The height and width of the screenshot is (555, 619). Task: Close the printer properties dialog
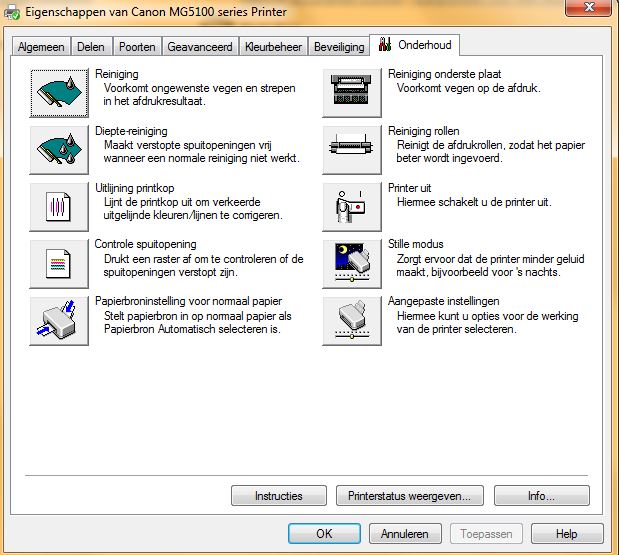tap(589, 8)
